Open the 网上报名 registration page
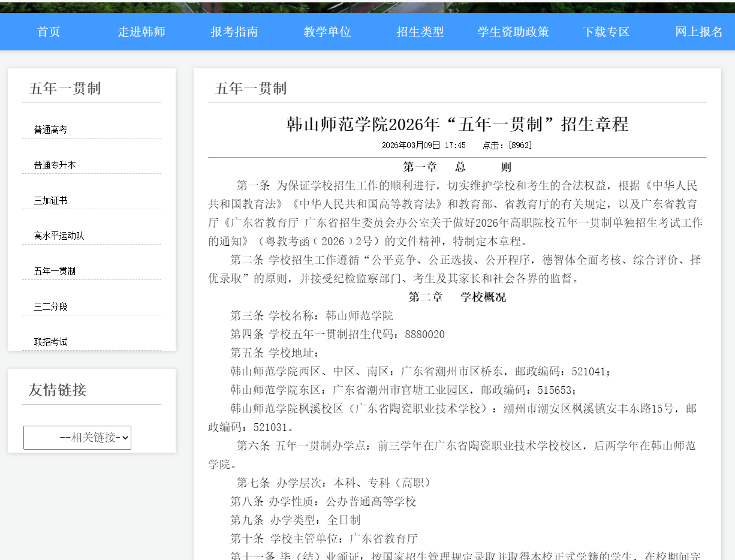Image resolution: width=735 pixels, height=560 pixels. click(x=695, y=32)
